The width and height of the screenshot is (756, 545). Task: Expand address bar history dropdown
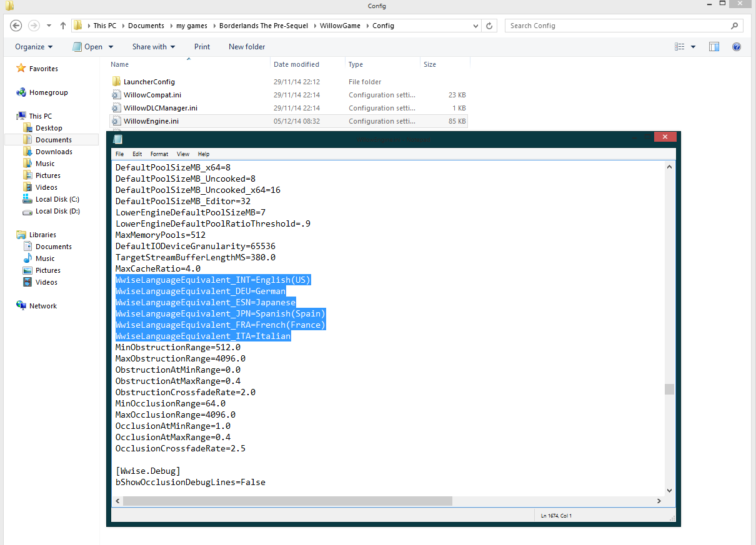pos(475,26)
